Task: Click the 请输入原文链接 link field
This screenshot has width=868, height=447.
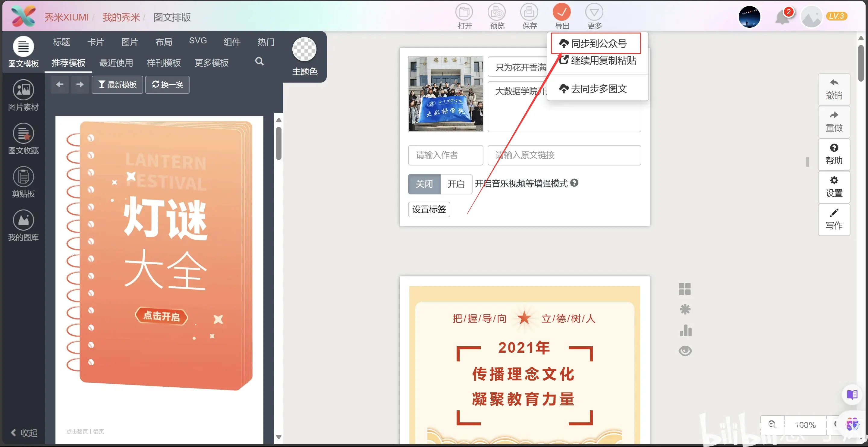Action: [564, 155]
